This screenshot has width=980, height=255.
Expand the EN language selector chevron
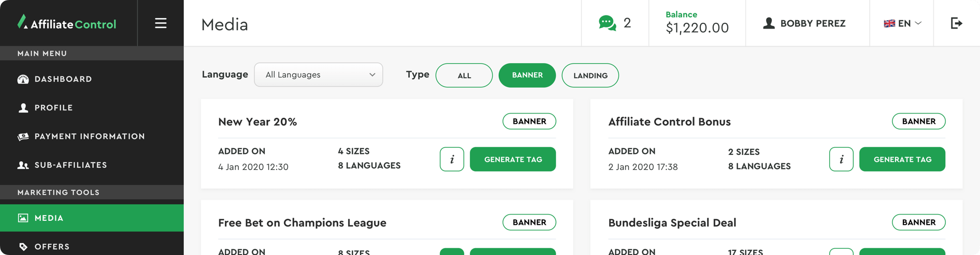(918, 23)
